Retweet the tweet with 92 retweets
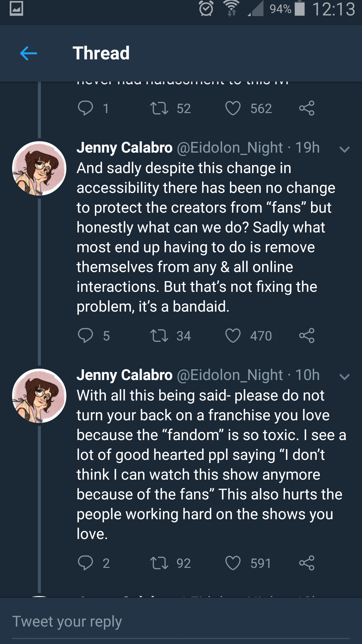This screenshot has width=362, height=644. 159,563
